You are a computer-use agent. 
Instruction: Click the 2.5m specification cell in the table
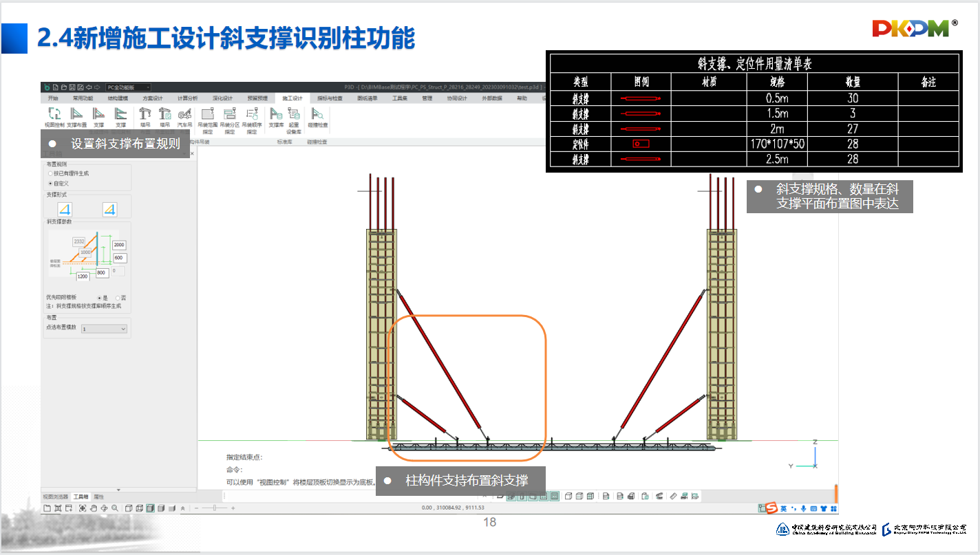tap(777, 159)
